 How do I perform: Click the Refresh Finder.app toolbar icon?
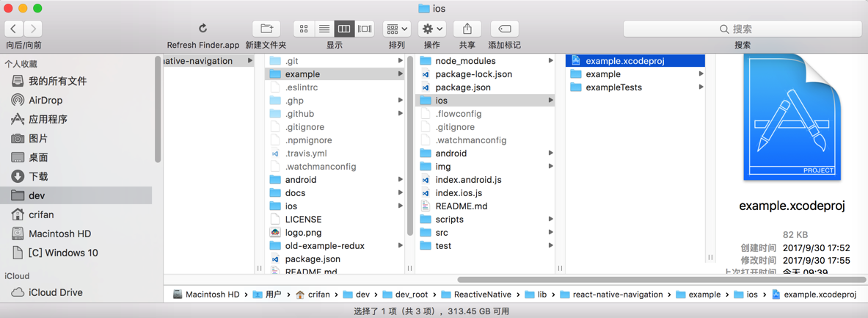tap(203, 28)
